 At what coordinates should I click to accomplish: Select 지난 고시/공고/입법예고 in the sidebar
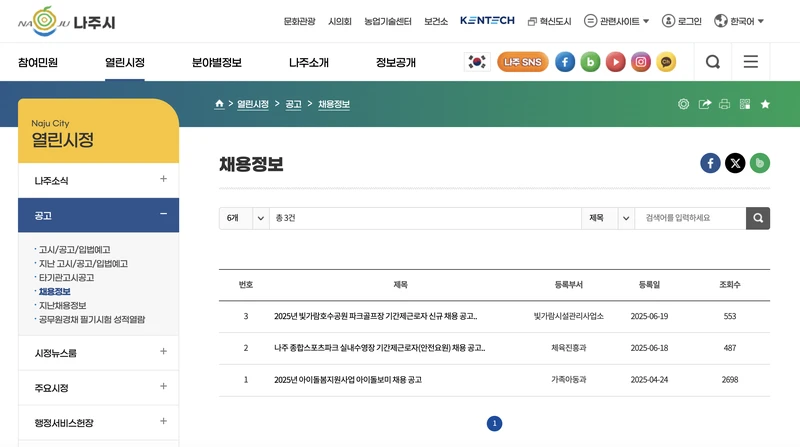[x=83, y=263]
